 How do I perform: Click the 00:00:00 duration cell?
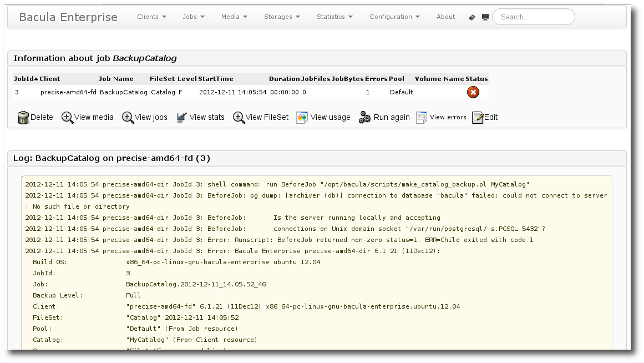pyautogui.click(x=285, y=93)
